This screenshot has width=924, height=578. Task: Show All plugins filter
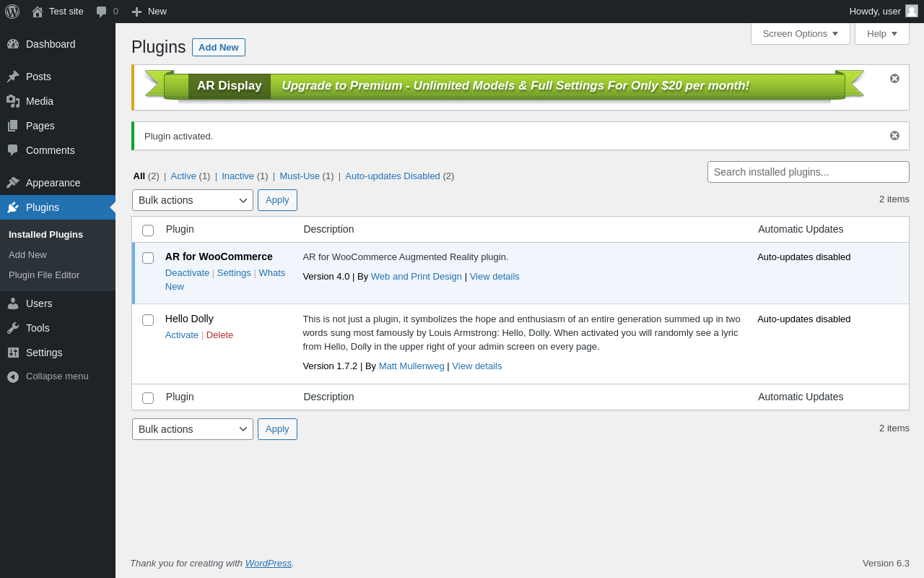139,176
